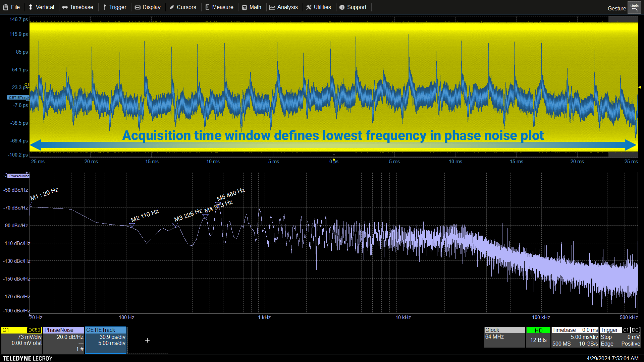Click the trigger level arrow at right edge
This screenshot has width=644, height=362.
pos(639,87)
